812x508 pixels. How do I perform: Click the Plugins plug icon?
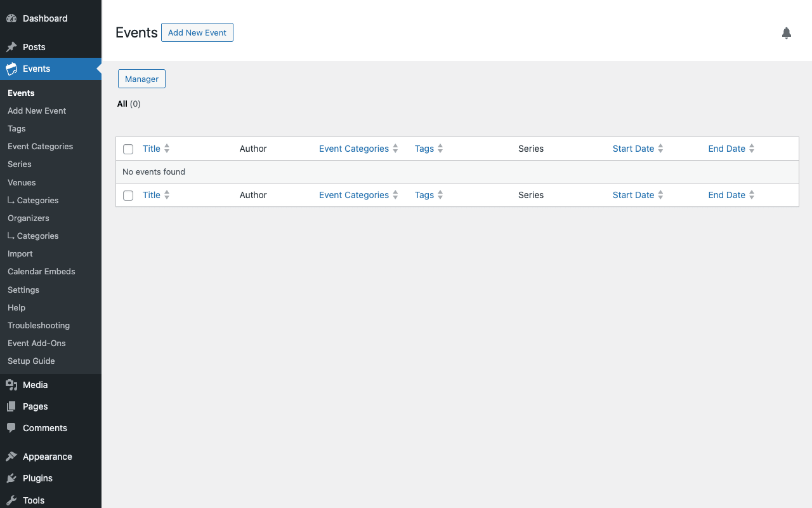tap(11, 478)
